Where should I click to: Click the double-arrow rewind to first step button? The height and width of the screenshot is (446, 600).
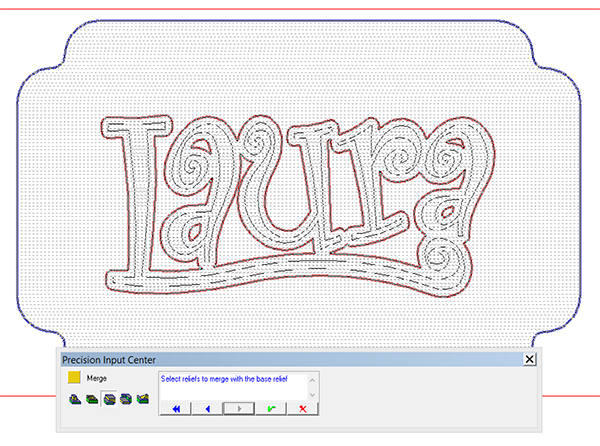coord(175,409)
